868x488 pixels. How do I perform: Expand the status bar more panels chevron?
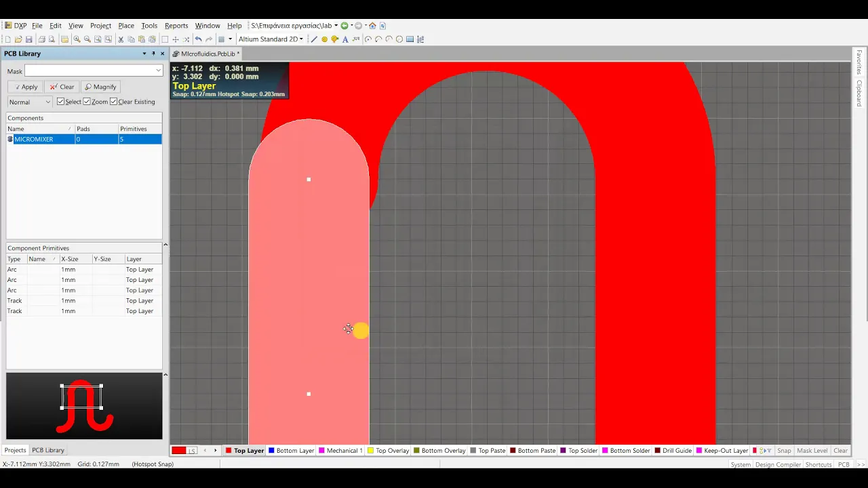(861, 464)
